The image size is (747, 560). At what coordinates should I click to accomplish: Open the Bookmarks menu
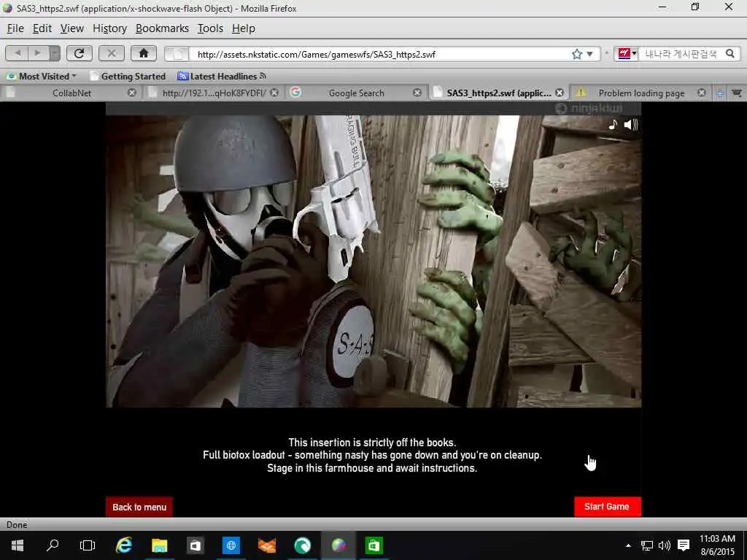[162, 28]
